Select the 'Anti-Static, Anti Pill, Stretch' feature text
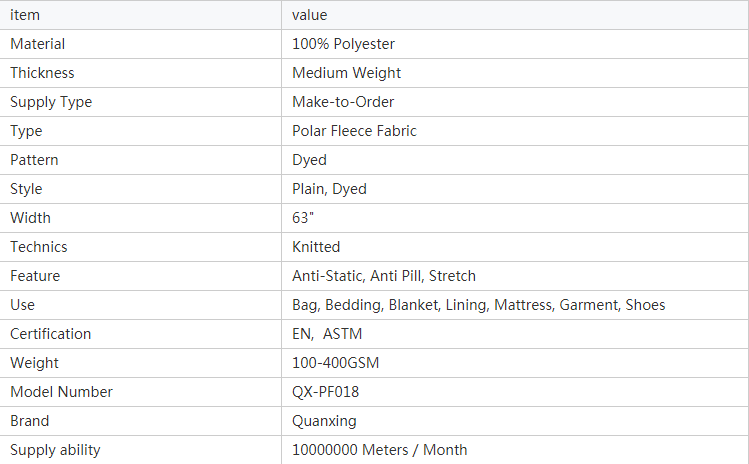This screenshot has width=749, height=464. tap(384, 276)
